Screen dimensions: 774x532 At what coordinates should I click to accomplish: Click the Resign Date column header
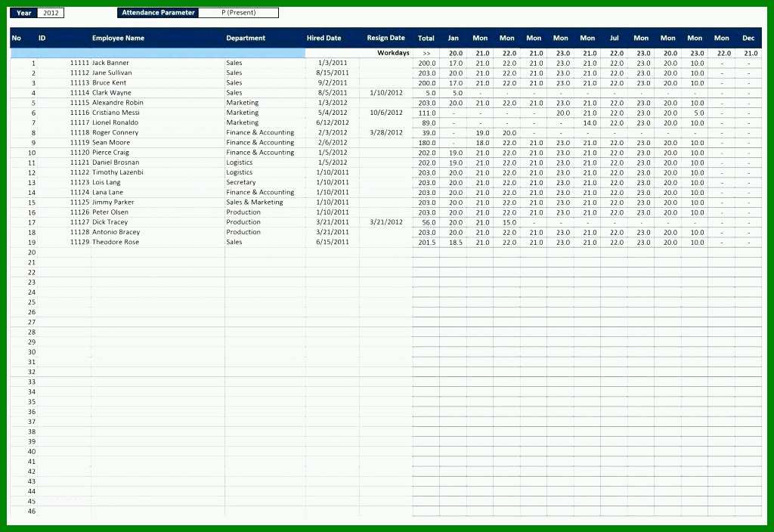385,38
